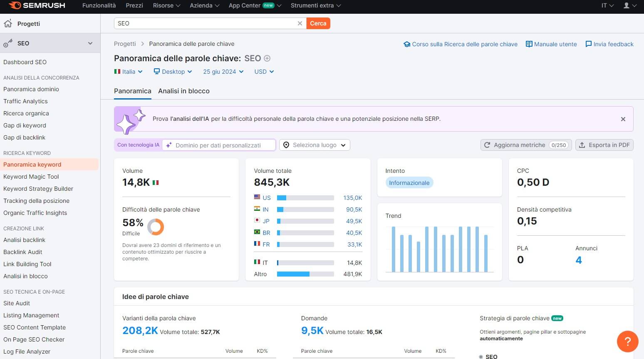Open the Manuale utente link
644x359 pixels.
coord(551,44)
